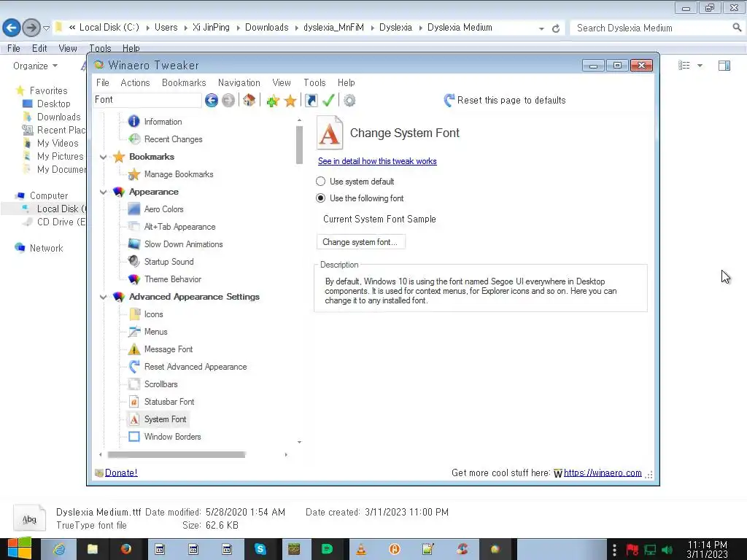The height and width of the screenshot is (560, 747).
Task: Open Scrollbars tweak
Action: tap(161, 384)
